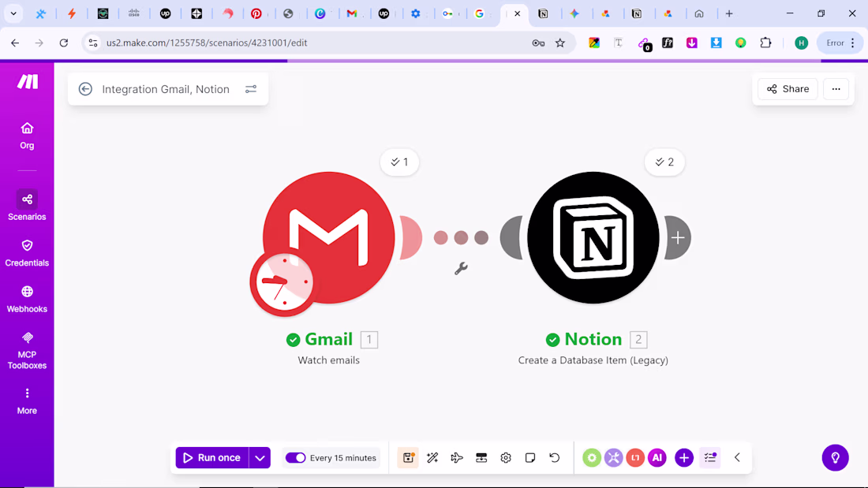Open the AI assistant icon
The width and height of the screenshot is (868, 488).
click(657, 457)
